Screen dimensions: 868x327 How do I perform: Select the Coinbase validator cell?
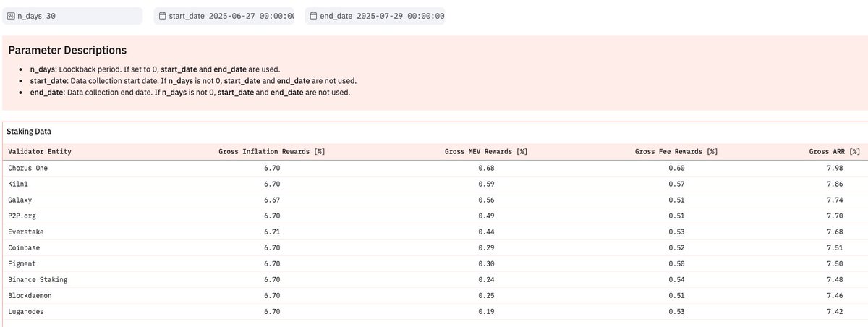(24, 247)
